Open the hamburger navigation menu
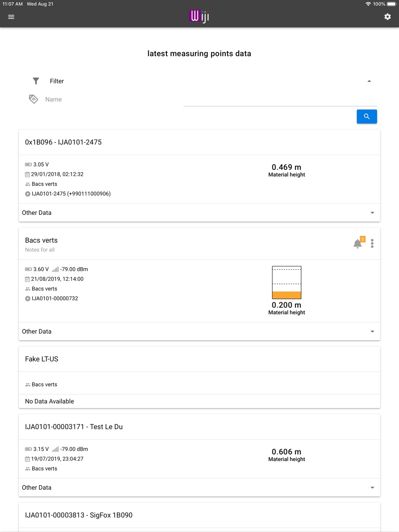The image size is (399, 532). (x=11, y=17)
